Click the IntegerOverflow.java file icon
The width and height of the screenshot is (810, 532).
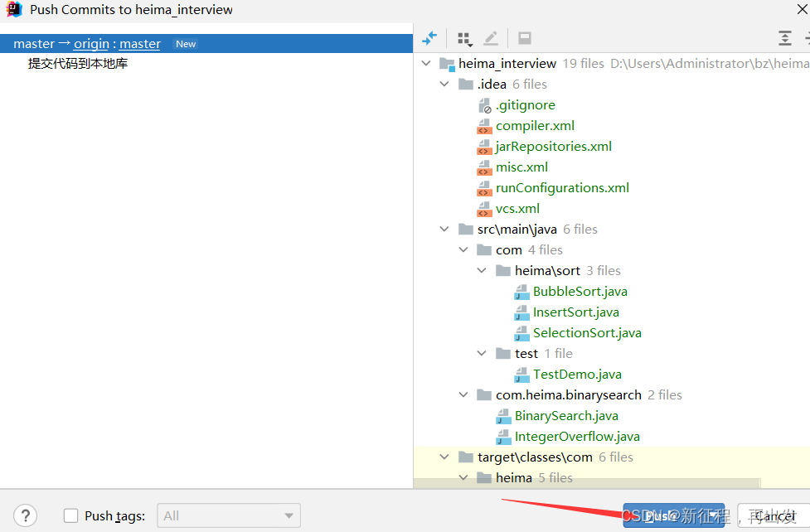pos(503,437)
